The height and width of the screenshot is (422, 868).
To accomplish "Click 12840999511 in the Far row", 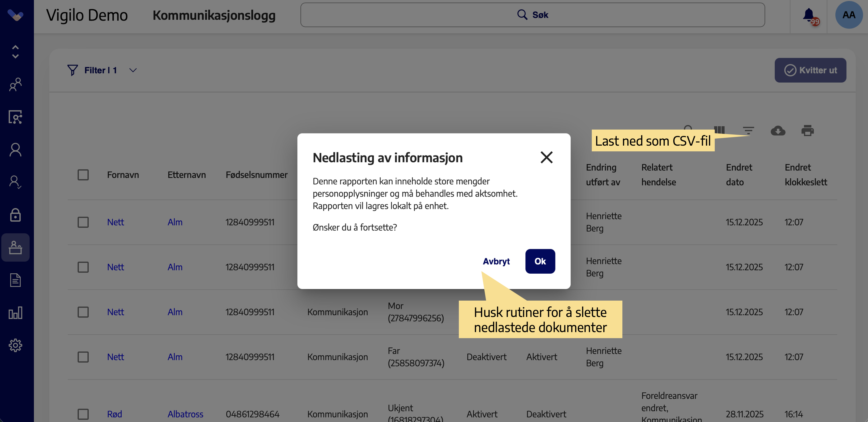I will (250, 357).
